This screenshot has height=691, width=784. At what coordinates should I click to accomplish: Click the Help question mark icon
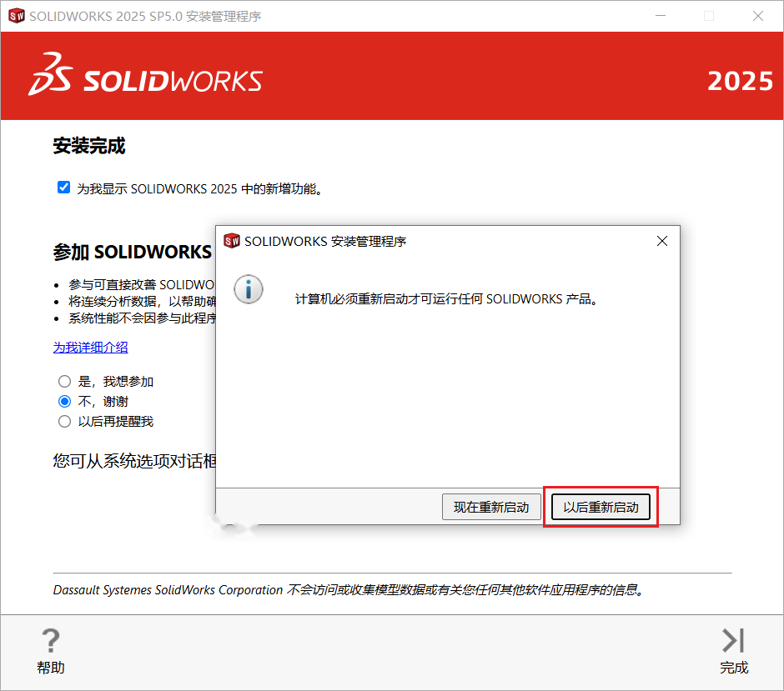[x=51, y=640]
